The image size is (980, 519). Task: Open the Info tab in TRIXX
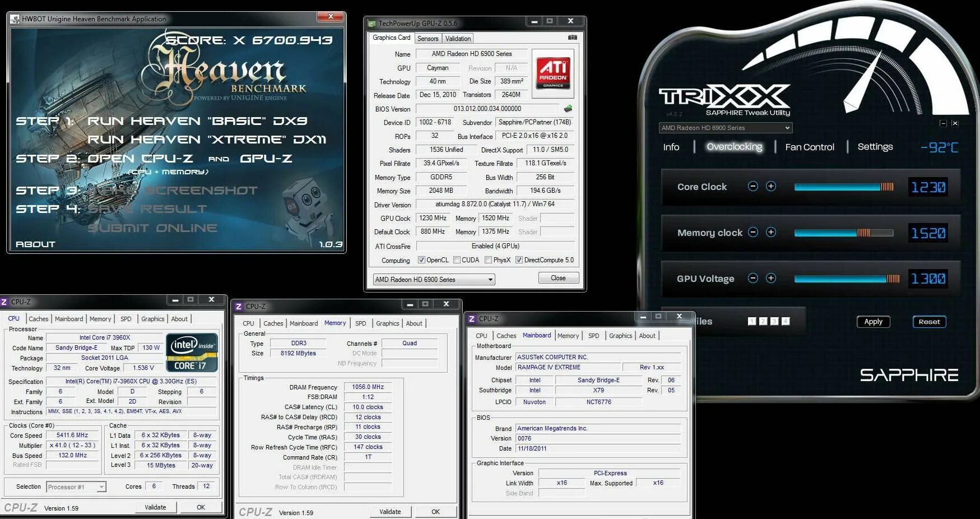coord(671,147)
